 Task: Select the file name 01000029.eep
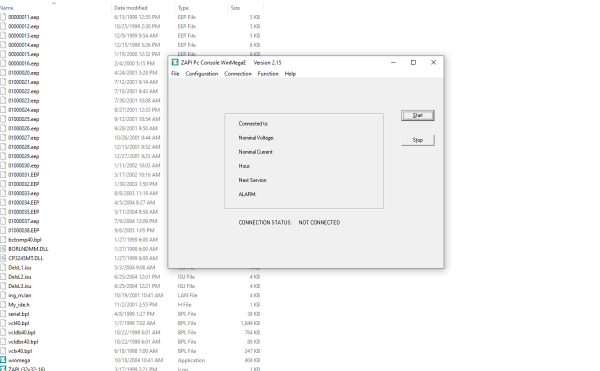click(24, 156)
